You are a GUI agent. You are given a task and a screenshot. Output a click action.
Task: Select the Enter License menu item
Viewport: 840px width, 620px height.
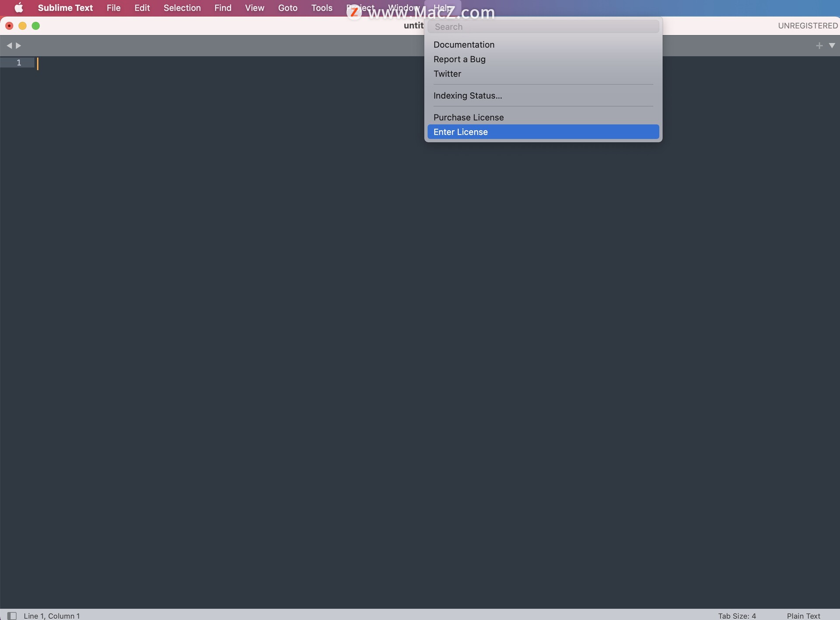tap(543, 132)
